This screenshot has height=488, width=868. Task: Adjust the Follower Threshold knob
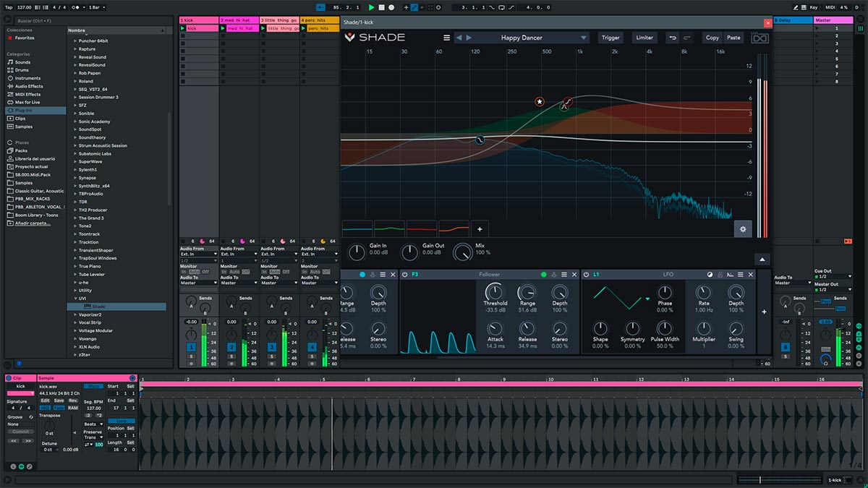(x=495, y=292)
